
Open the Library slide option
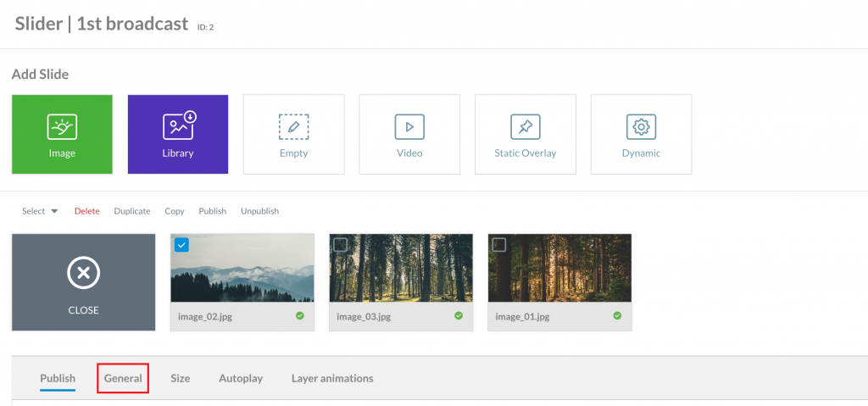pyautogui.click(x=178, y=134)
